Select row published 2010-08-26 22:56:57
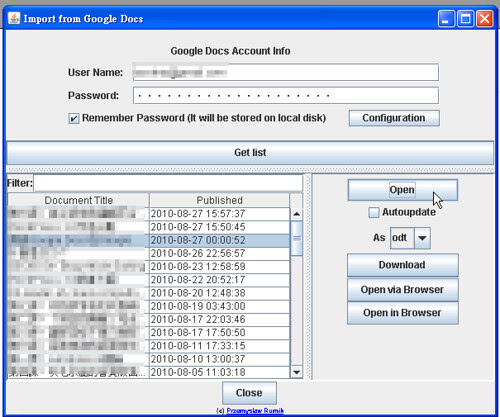The height and width of the screenshot is (417, 500). [149, 254]
